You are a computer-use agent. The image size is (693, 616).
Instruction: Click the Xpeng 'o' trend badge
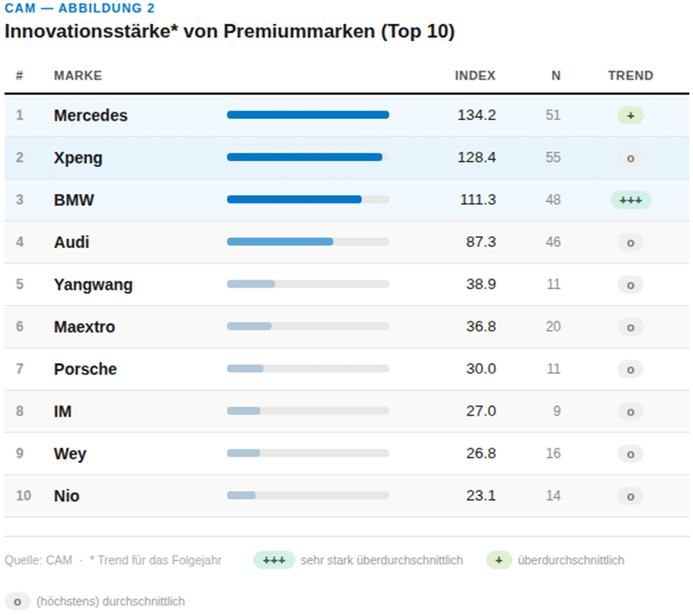[x=630, y=158]
